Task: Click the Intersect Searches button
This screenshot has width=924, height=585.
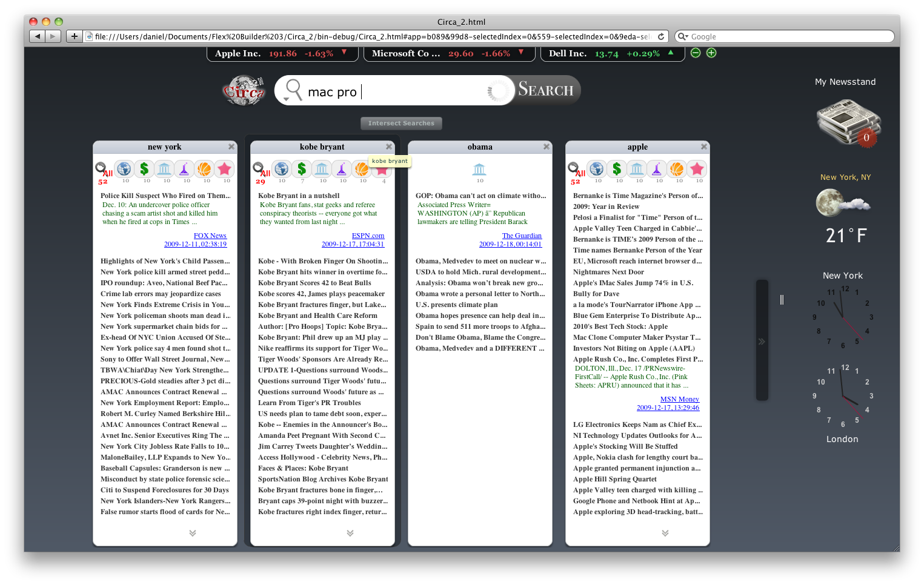Action: (x=401, y=123)
